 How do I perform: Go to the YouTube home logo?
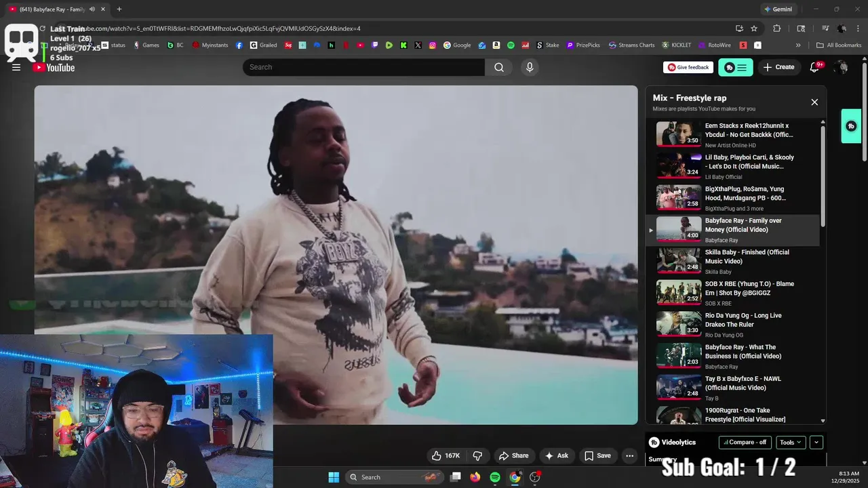pyautogui.click(x=54, y=67)
